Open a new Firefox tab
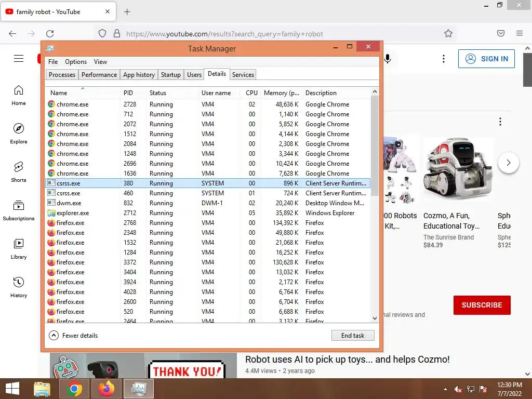This screenshot has height=399, width=532. [x=127, y=12]
